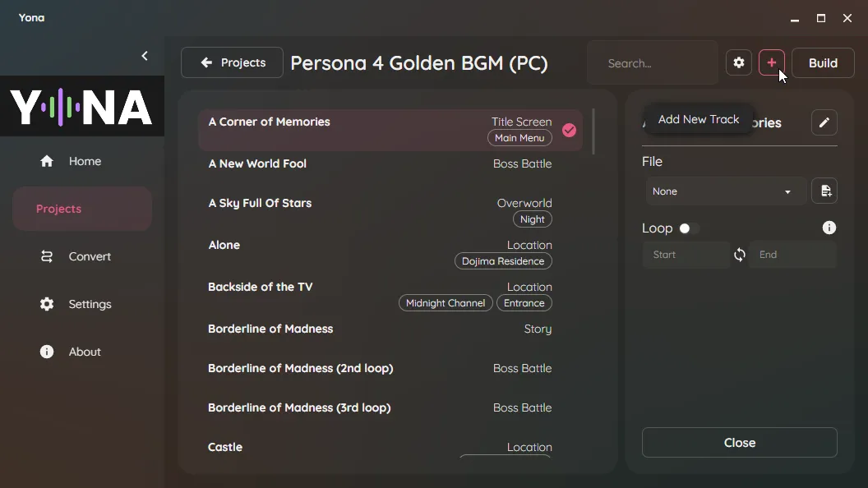Select the A Corner of Memories track
This screenshot has height=488, width=868.
pos(390,130)
